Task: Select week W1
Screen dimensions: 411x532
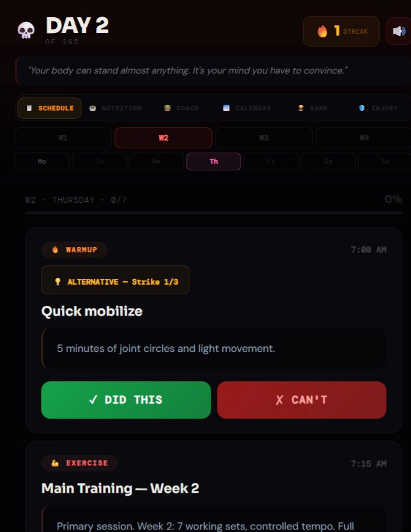Action: click(63, 138)
